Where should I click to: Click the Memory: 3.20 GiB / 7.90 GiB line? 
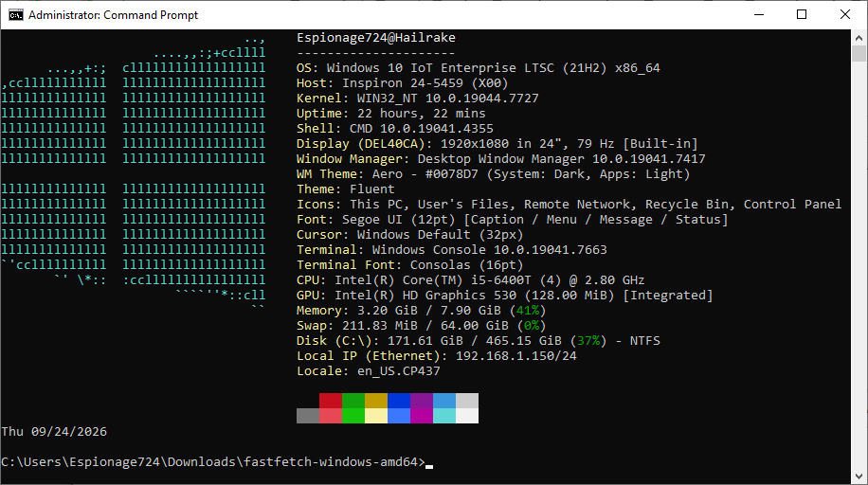coord(422,311)
